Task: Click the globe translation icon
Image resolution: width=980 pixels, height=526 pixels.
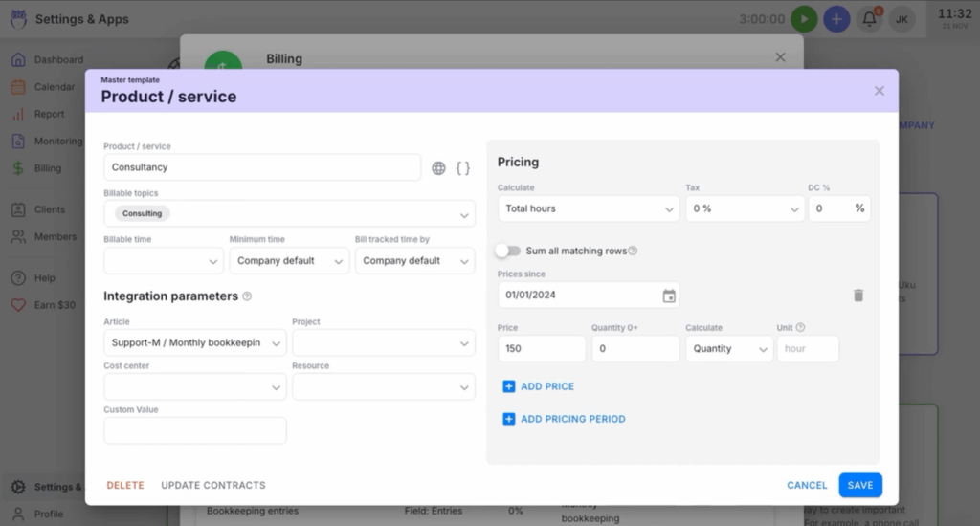Action: point(438,168)
